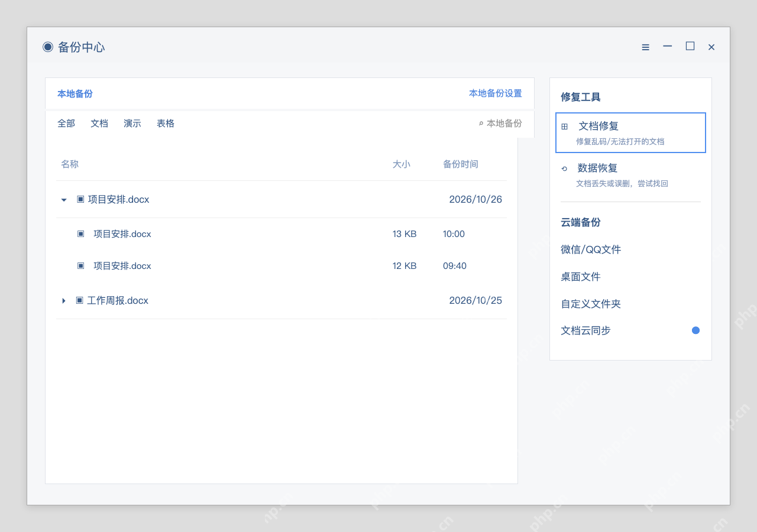Image resolution: width=757 pixels, height=532 pixels.
Task: Click the 修复乱码/无法打开的文档 description
Action: click(x=620, y=142)
